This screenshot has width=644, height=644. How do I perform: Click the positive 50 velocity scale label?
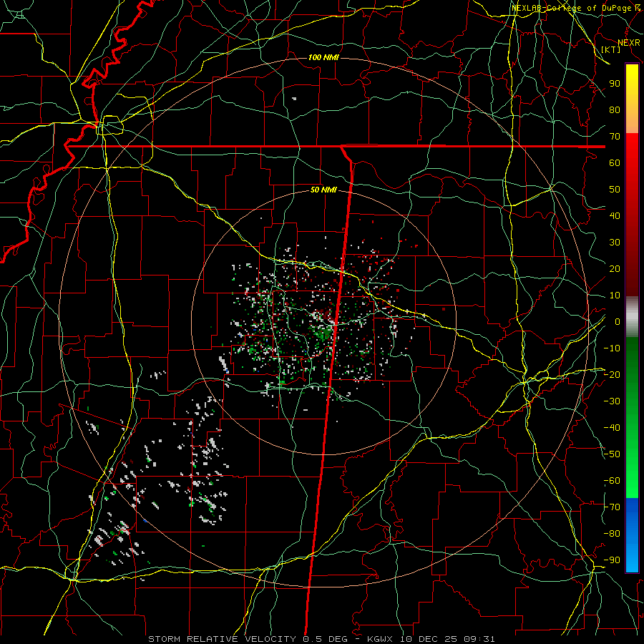pyautogui.click(x=615, y=190)
